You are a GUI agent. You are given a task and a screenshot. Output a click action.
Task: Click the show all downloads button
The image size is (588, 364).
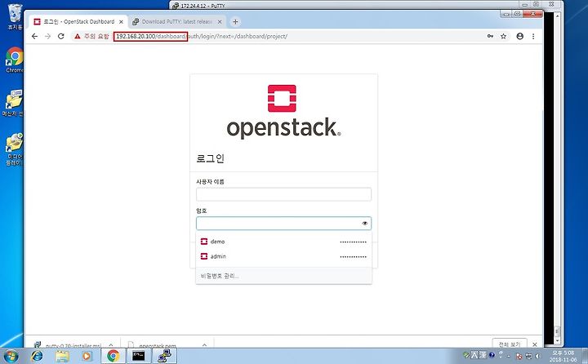510,344
